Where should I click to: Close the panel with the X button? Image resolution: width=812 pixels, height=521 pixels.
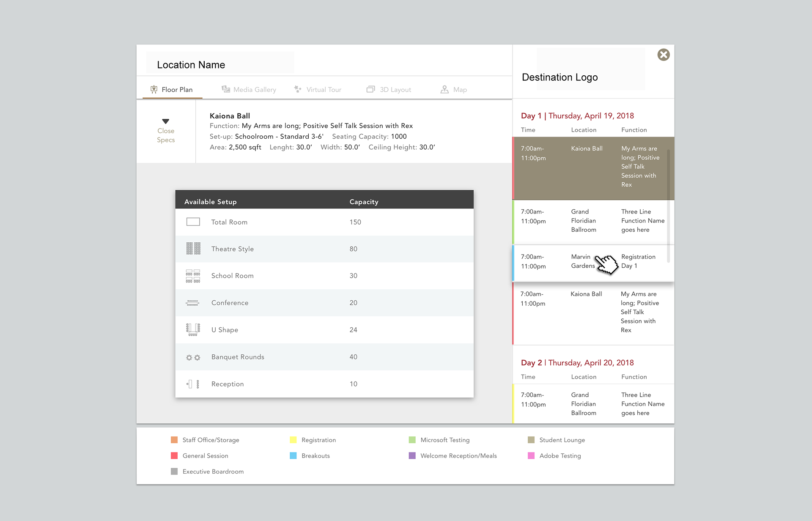pyautogui.click(x=663, y=55)
